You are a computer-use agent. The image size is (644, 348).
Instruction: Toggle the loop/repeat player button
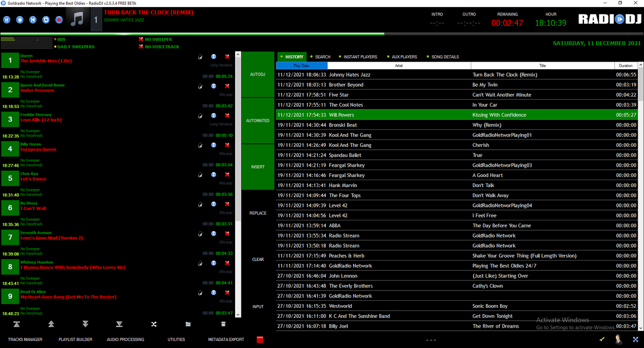46,20
